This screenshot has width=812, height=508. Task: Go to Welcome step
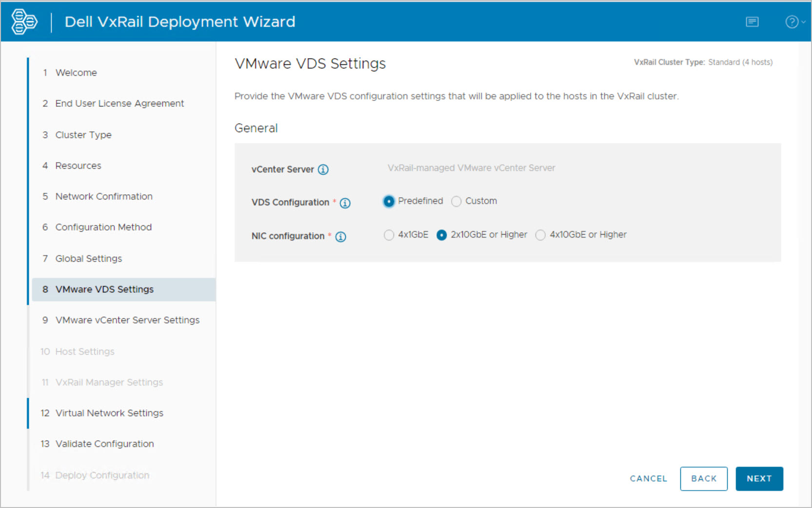pos(76,73)
